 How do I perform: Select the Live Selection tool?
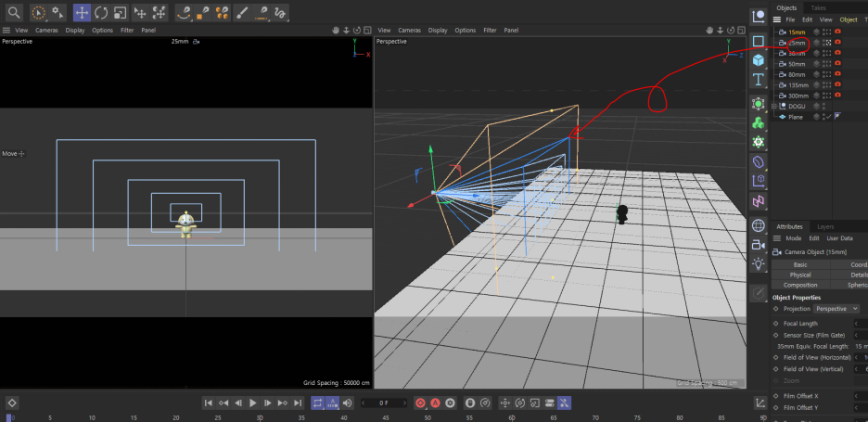click(38, 12)
